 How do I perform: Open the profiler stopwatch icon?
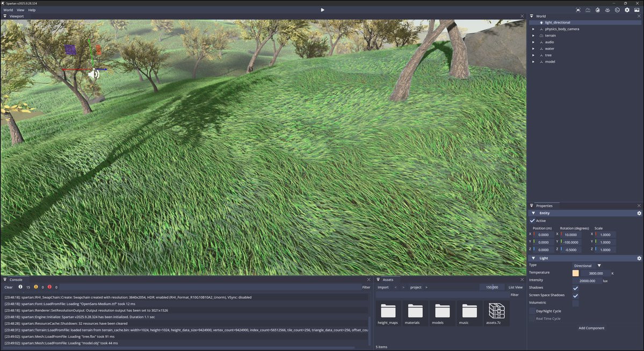(598, 10)
